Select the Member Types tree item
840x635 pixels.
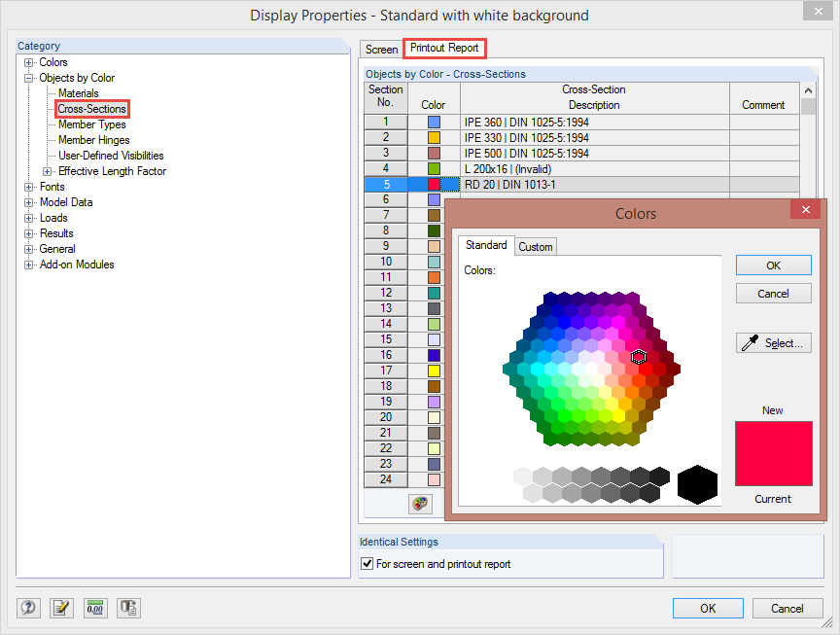91,124
